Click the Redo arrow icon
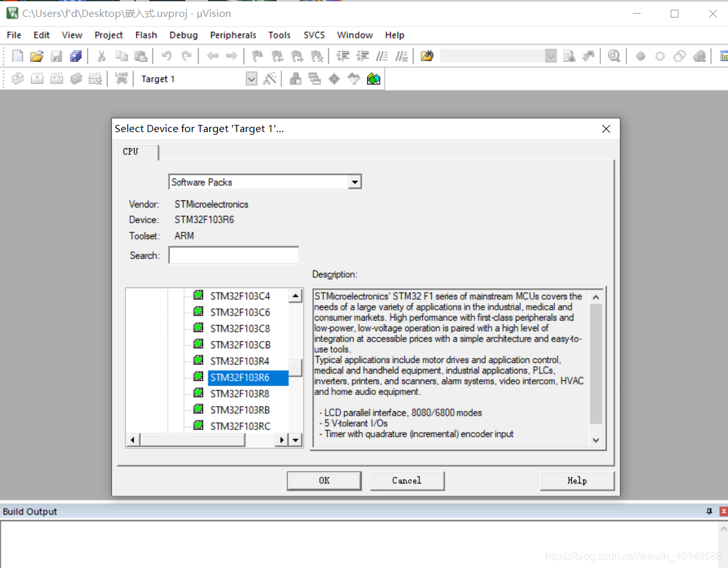The height and width of the screenshot is (568, 728). pos(186,56)
